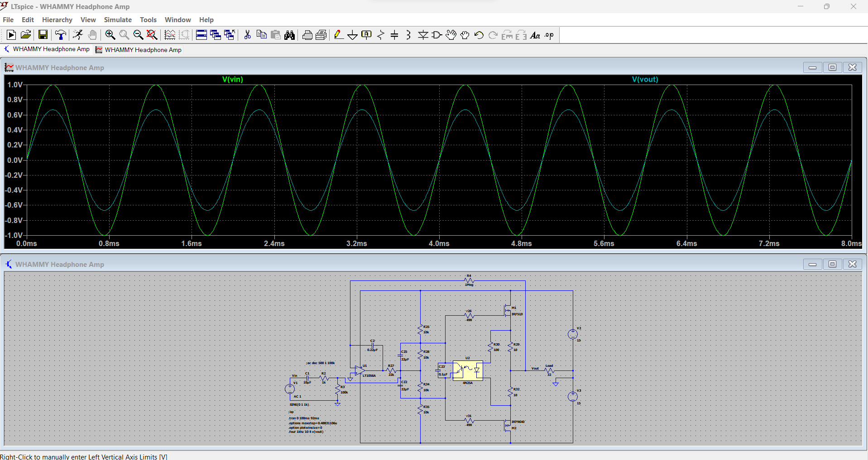Viewport: 868px width, 460px height.
Task: Click the R4 1Meg feedback resistor
Action: point(469,280)
